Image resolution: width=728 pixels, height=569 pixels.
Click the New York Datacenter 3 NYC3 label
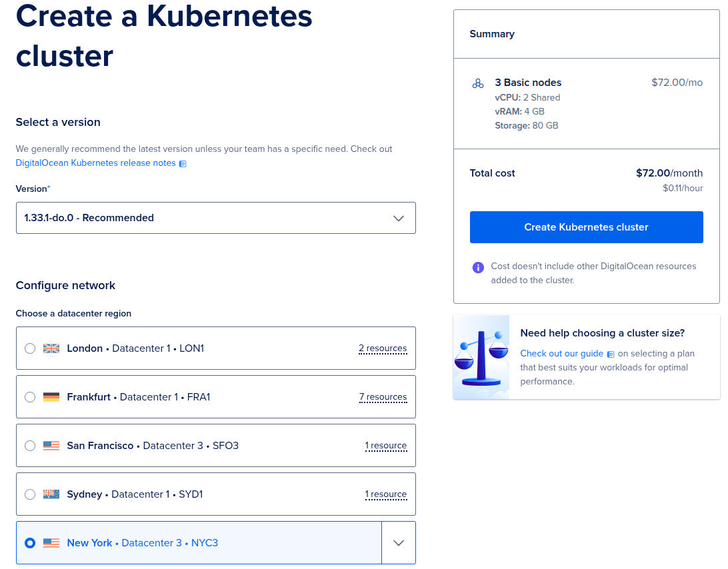(x=143, y=543)
